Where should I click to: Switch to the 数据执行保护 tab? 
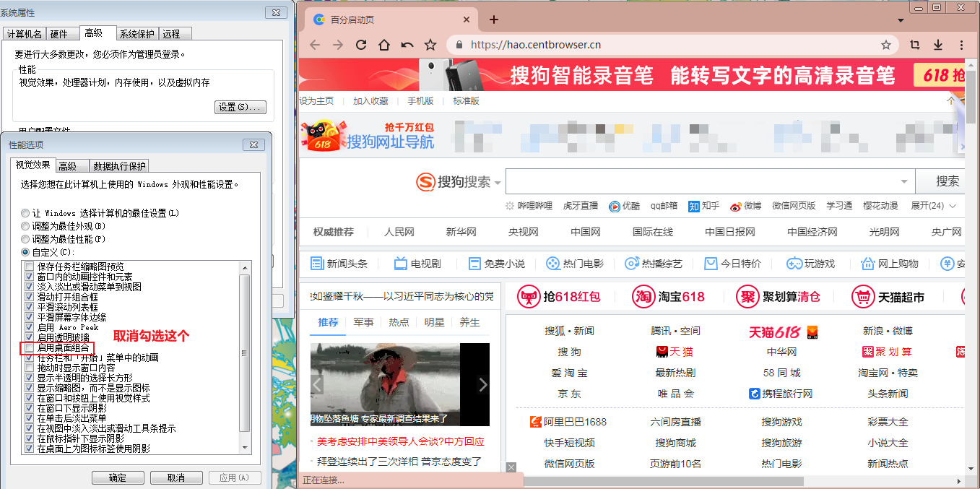pyautogui.click(x=120, y=165)
